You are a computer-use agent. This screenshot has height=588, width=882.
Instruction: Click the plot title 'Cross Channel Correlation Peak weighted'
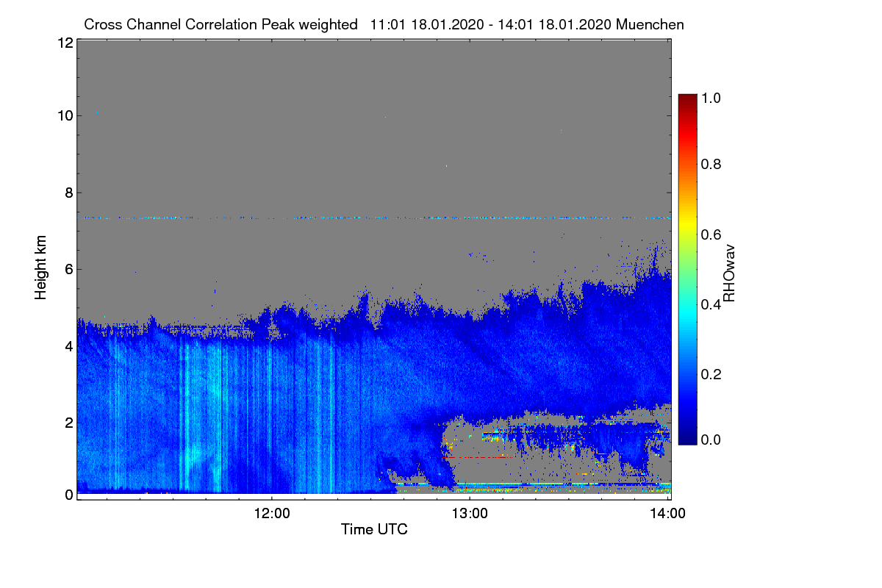(x=220, y=24)
